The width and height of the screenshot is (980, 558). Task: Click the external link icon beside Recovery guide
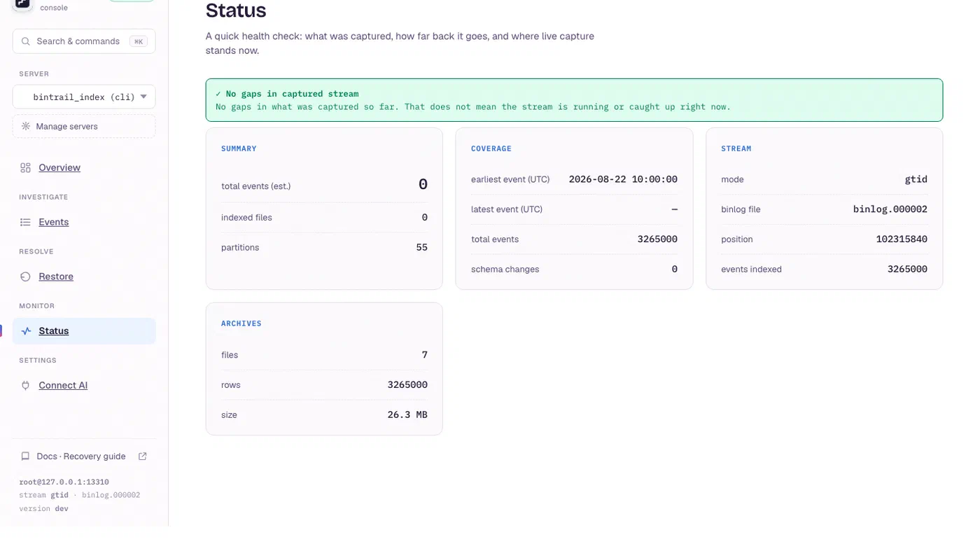[x=143, y=456]
